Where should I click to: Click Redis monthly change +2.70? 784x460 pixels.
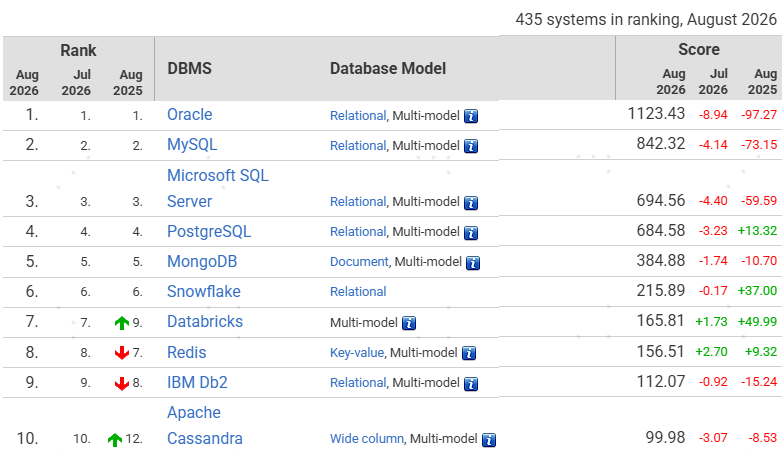coord(711,352)
